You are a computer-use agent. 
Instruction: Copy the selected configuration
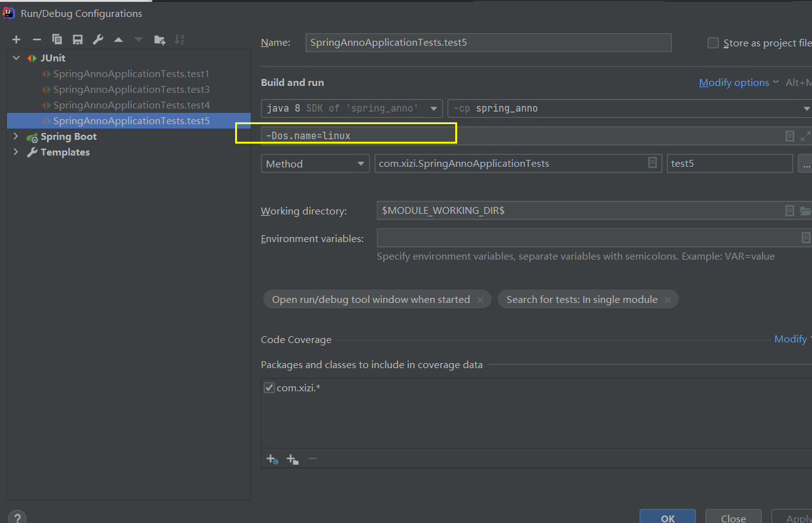[x=57, y=40]
